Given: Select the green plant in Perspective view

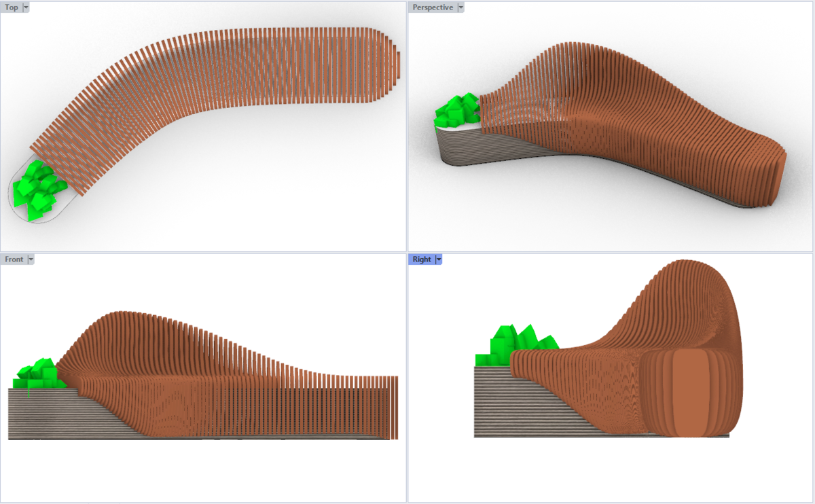Looking at the screenshot, I should pyautogui.click(x=458, y=109).
